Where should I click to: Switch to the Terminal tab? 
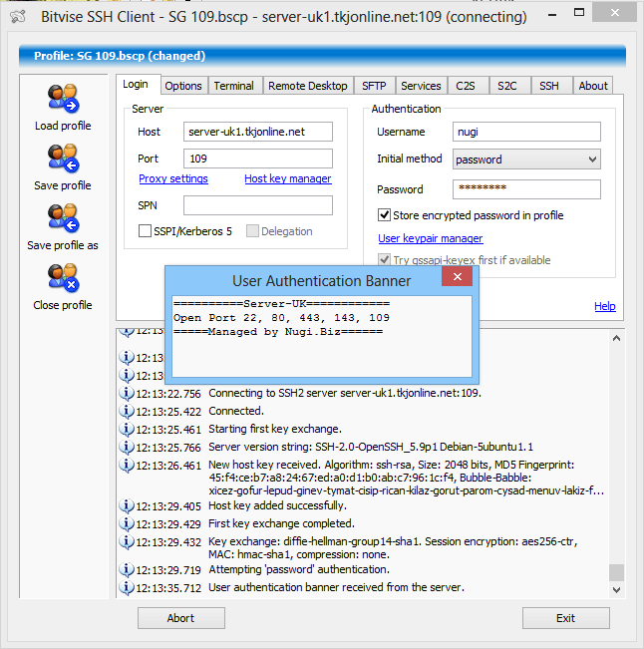234,86
